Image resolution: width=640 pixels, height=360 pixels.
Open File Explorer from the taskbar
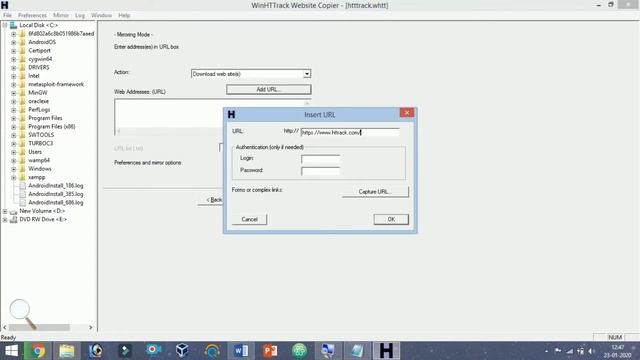coord(67,351)
